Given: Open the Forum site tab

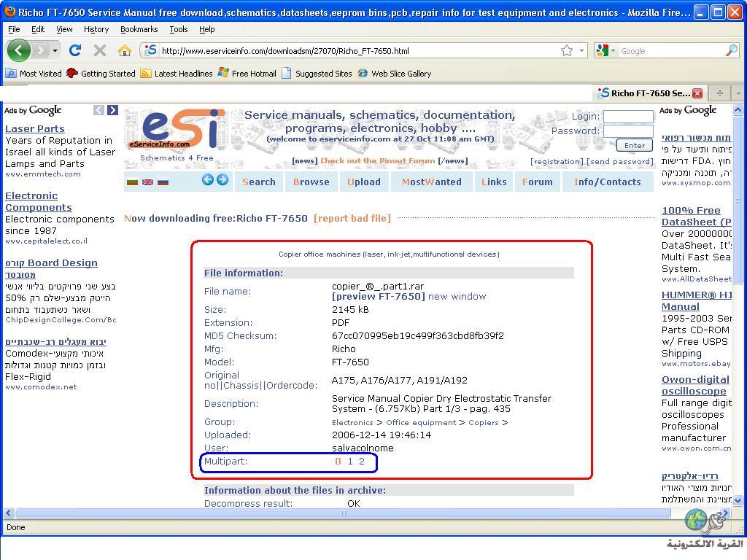Looking at the screenshot, I should tap(538, 182).
